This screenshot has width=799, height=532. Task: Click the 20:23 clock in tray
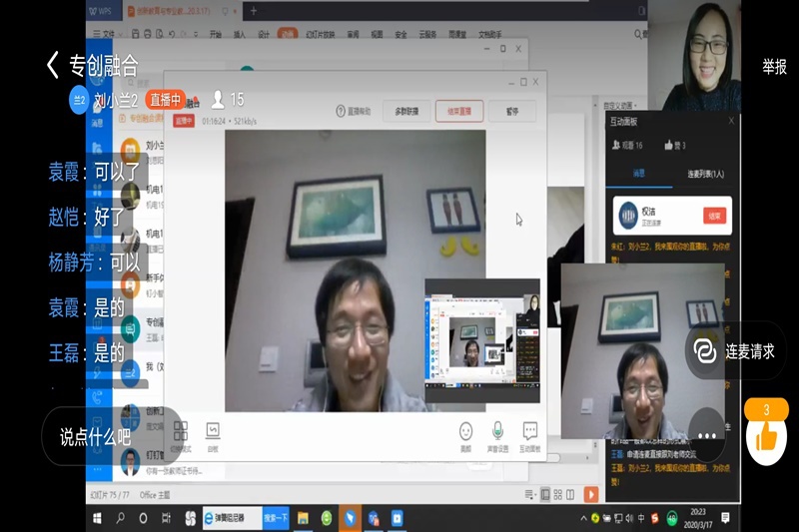pyautogui.click(x=698, y=512)
